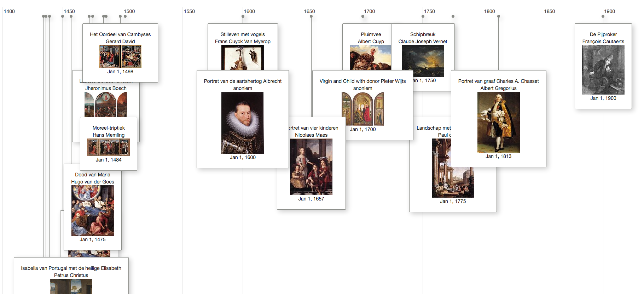
Task: Open the Stilleven met vogels image
Action: pyautogui.click(x=243, y=58)
